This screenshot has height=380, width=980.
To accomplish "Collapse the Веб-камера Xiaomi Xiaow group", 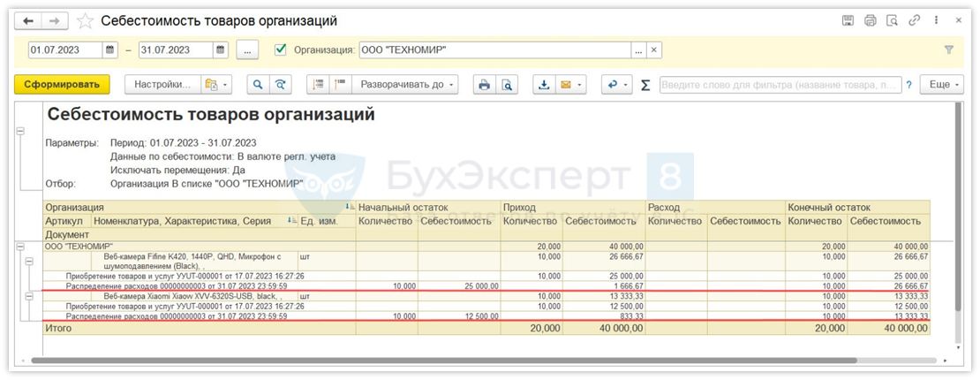I will click(28, 297).
